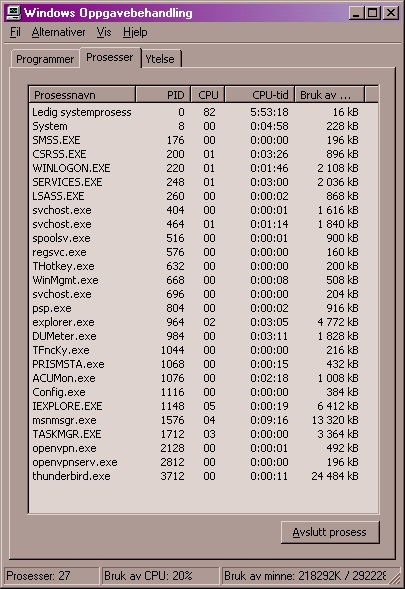This screenshot has height=589, width=405.
Task: Sort by the CPU-tid column header
Action: [260, 95]
